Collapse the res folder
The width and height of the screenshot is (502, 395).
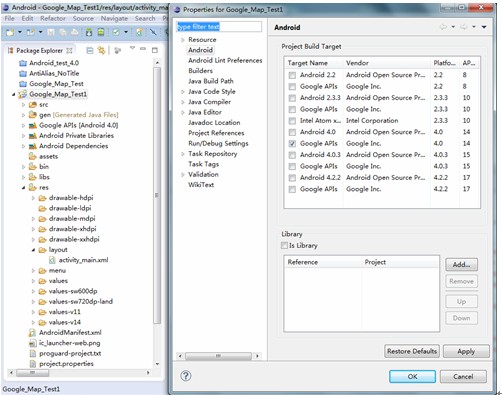[x=23, y=188]
